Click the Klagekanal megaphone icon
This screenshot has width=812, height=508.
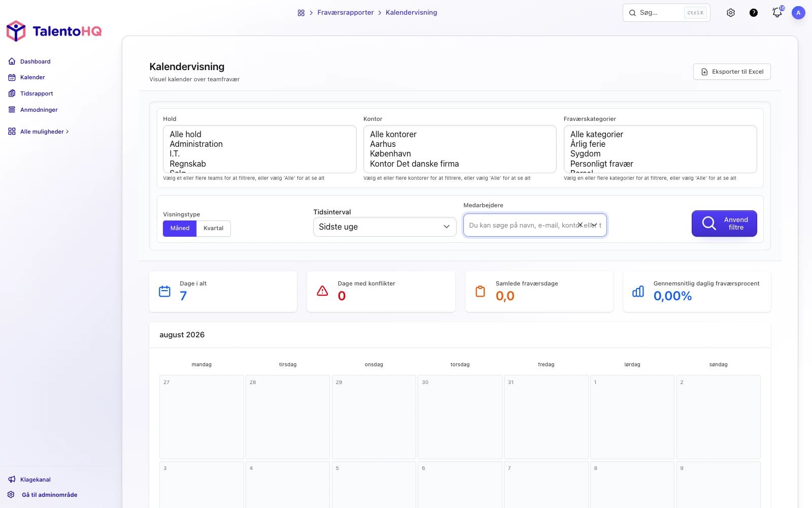pos(12,480)
